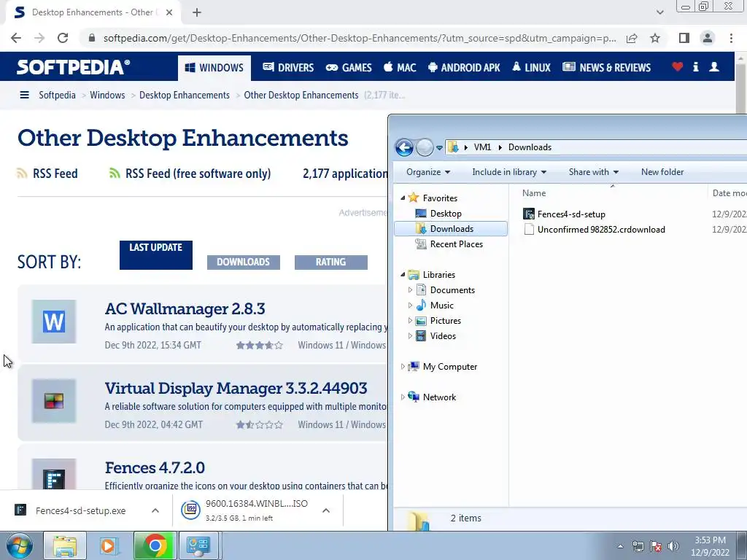Expand the Documents library

[410, 289]
